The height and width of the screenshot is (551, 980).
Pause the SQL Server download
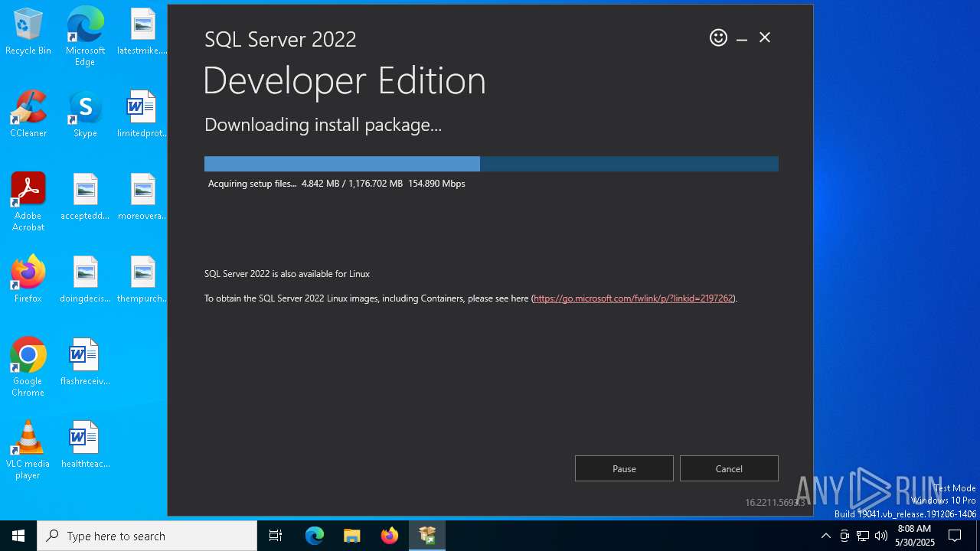624,468
